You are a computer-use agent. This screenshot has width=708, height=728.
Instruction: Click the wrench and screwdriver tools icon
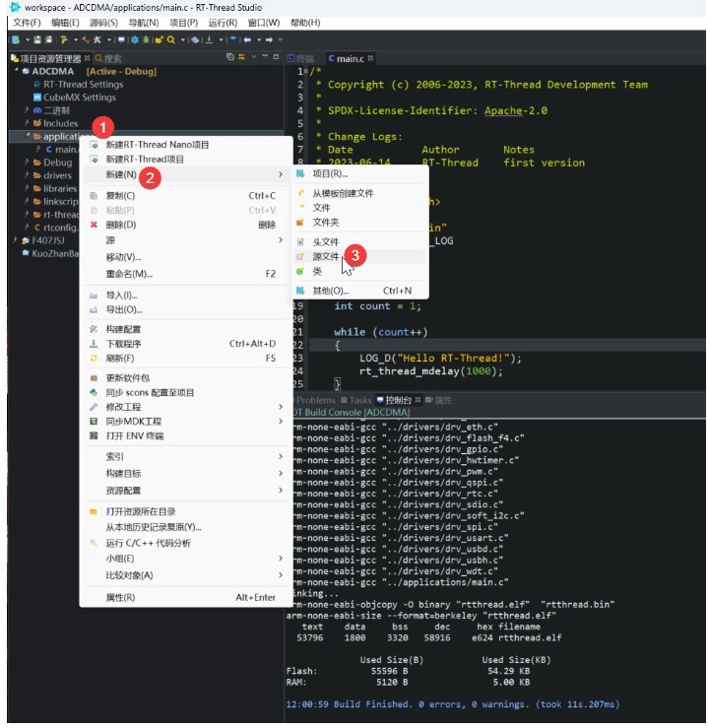coord(97,40)
